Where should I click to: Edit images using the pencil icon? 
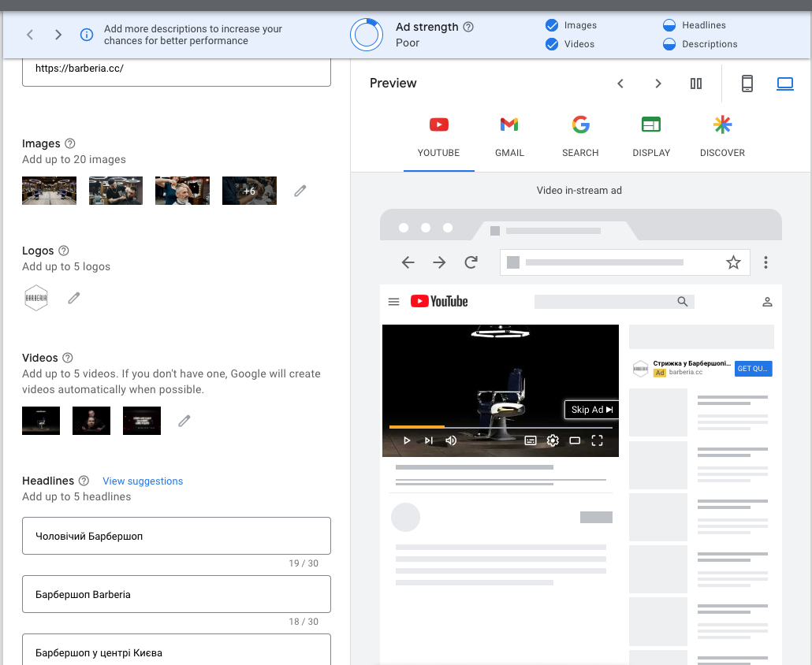300,191
